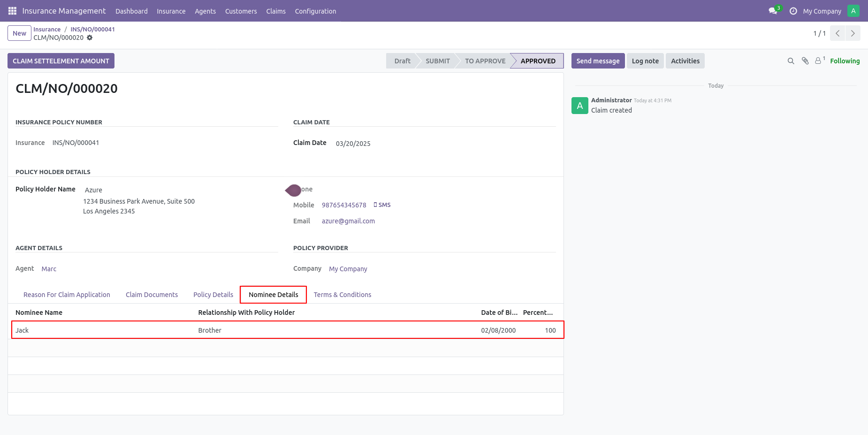Search chatter messages magnifier icon
Image resolution: width=868 pixels, height=435 pixels.
click(x=791, y=61)
